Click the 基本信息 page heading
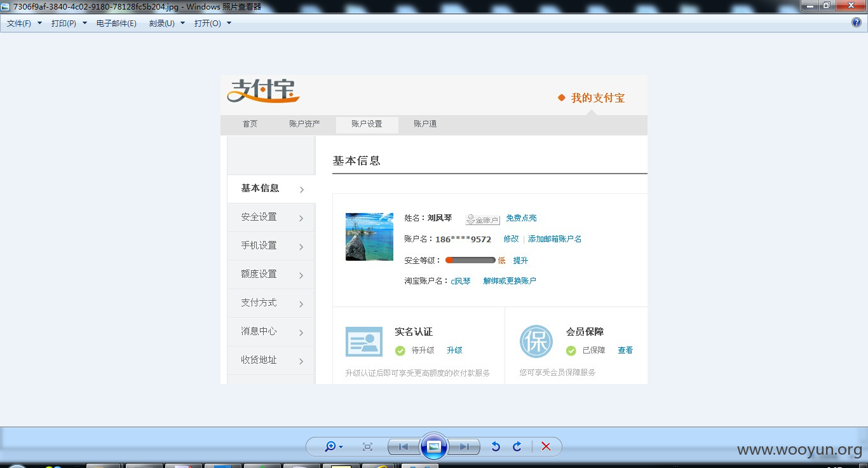Viewport: 868px width, 468px height. tap(356, 161)
